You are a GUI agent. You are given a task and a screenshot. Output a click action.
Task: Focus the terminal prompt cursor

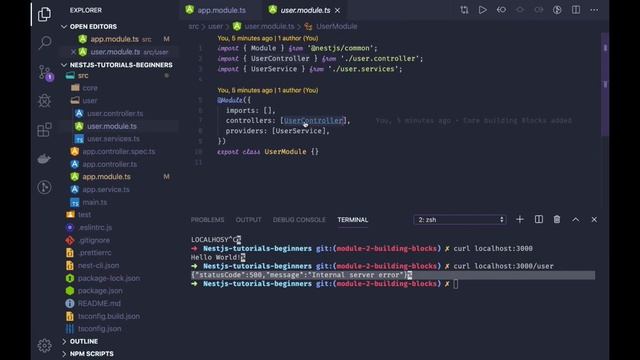pyautogui.click(x=456, y=284)
